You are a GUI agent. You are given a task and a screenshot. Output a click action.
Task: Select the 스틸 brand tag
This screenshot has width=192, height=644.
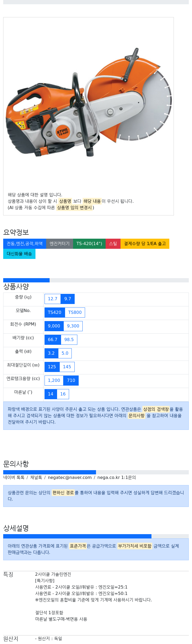tap(113, 244)
